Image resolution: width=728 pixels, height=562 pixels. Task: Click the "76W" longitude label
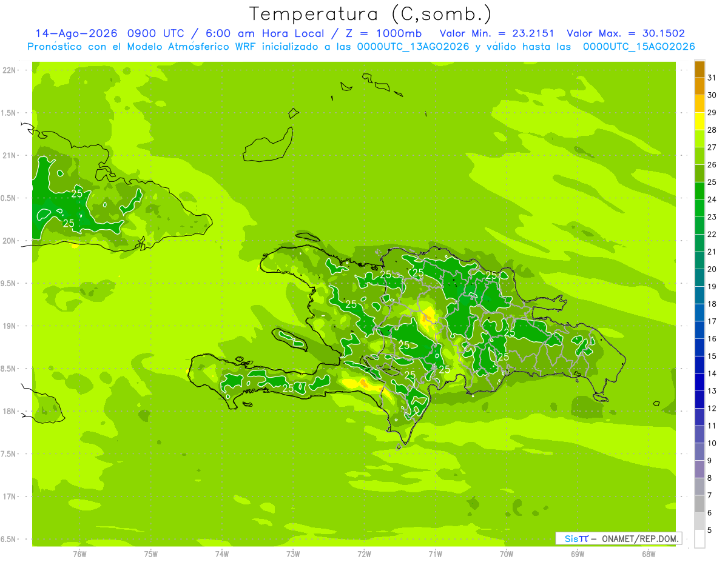coord(79,554)
